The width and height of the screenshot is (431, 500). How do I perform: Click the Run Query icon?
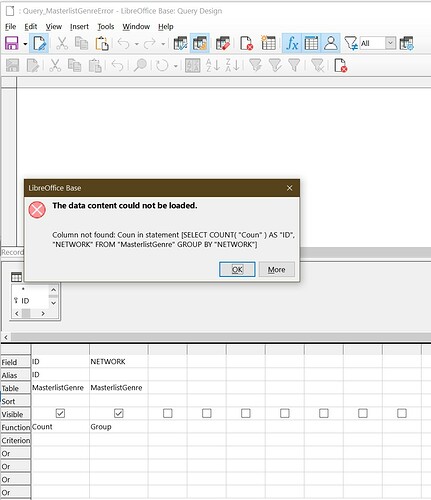pos(180,43)
